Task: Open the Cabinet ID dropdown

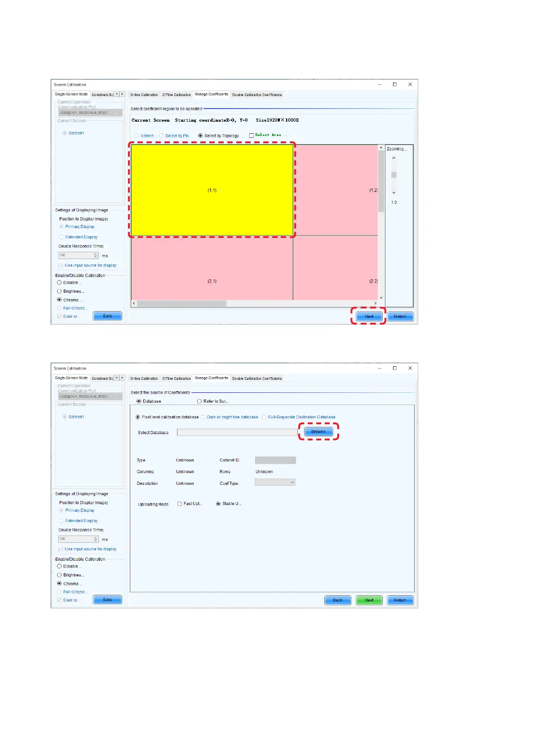Action: point(275,460)
